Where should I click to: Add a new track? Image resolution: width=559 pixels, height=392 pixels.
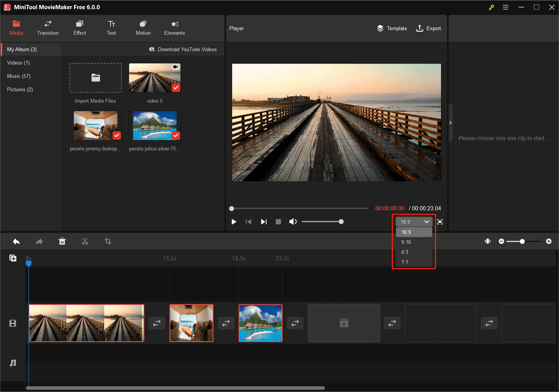pyautogui.click(x=13, y=258)
